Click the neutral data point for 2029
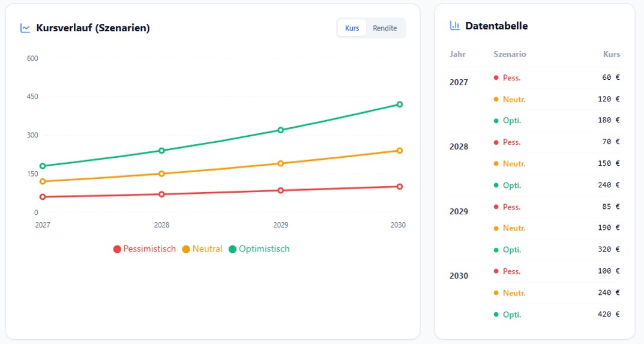The height and width of the screenshot is (344, 644). [x=280, y=163]
